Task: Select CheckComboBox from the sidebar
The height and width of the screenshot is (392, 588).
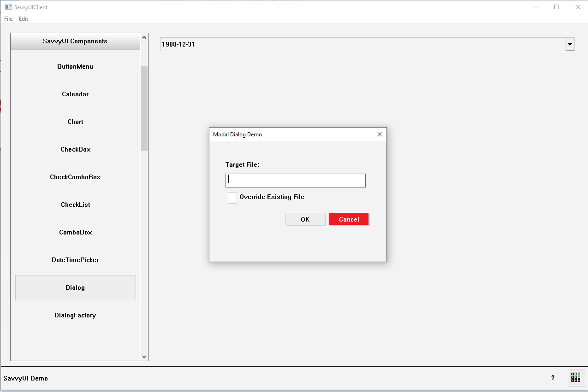Action: [x=75, y=177]
